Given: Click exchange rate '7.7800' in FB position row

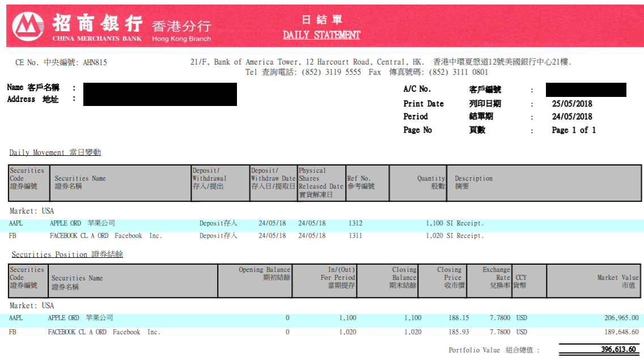Looking at the screenshot, I should (x=500, y=332).
